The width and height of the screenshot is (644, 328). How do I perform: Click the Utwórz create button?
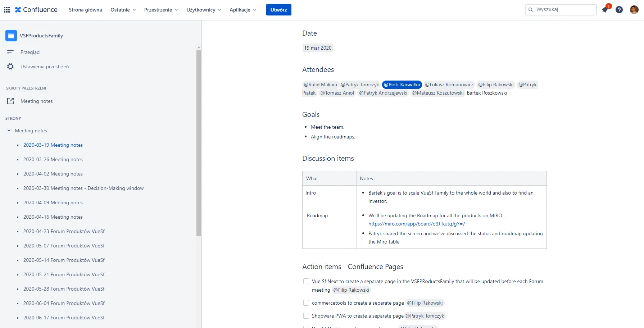tap(279, 10)
